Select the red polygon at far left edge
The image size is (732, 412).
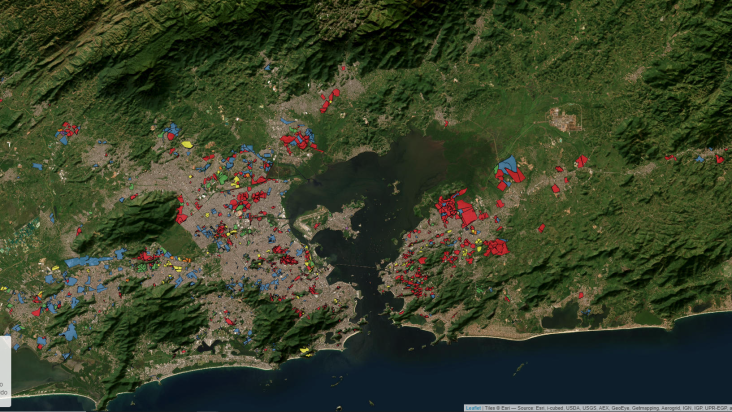(3, 100)
